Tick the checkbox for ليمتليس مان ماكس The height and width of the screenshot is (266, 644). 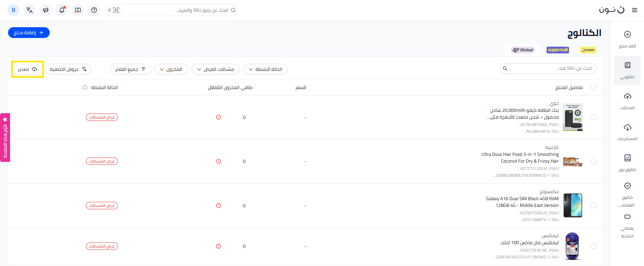[x=594, y=246]
